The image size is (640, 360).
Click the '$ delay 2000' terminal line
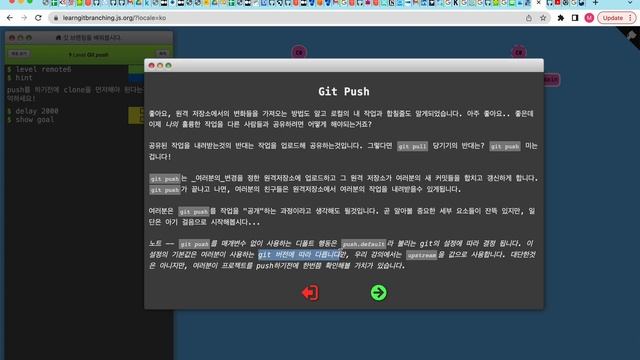click(x=33, y=111)
